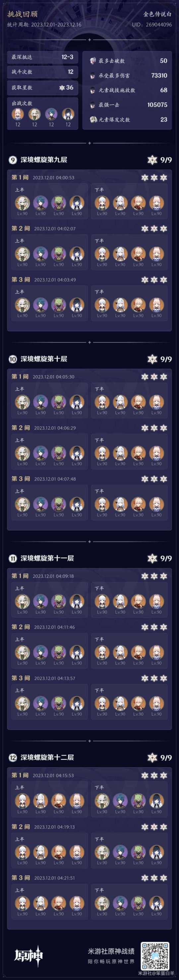
Task: Click the circled 12 floor badge
Action: click(x=13, y=757)
